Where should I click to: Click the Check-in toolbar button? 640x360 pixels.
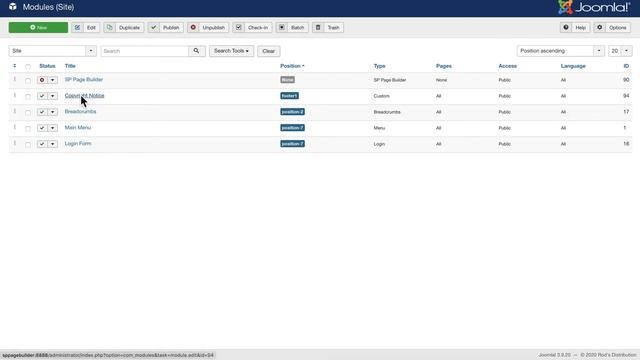click(252, 27)
